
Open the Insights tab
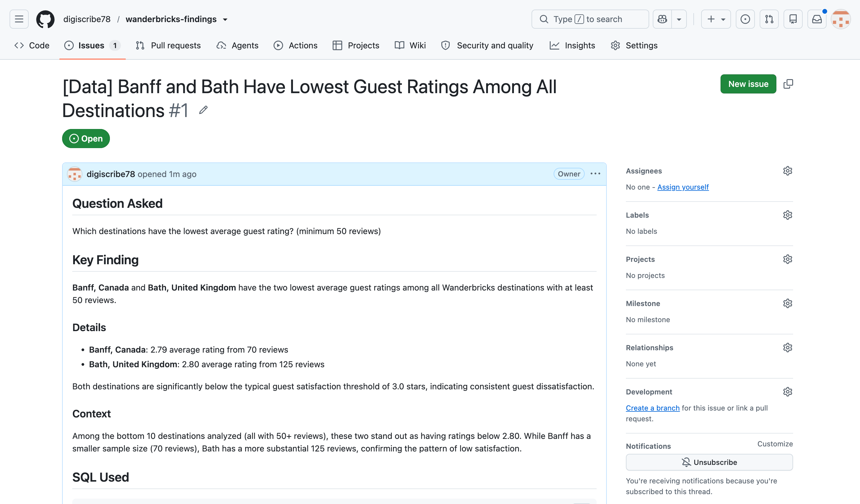pyautogui.click(x=572, y=45)
